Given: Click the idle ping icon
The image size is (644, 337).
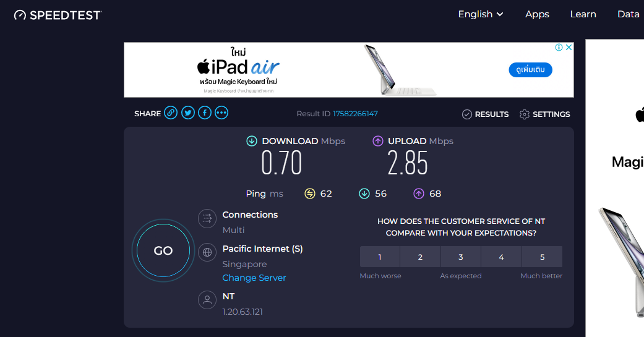Looking at the screenshot, I should (x=310, y=194).
